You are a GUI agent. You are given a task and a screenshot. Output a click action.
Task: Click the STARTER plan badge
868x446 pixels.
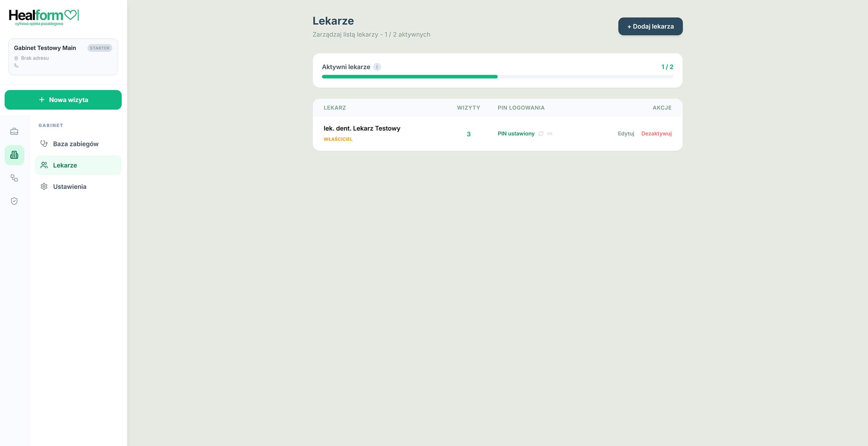coord(100,48)
